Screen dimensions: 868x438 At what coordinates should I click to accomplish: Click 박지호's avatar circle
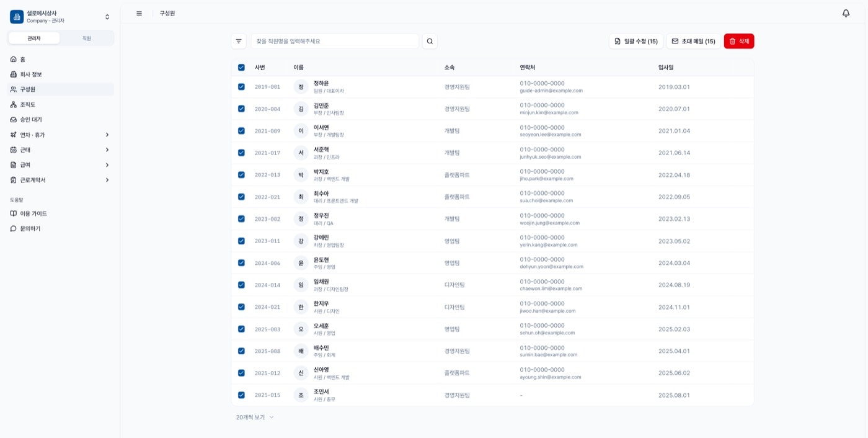301,175
